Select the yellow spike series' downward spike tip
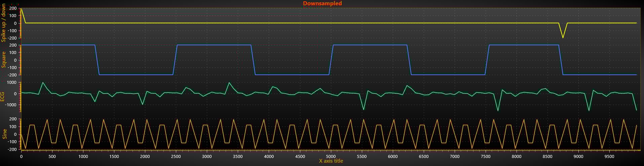This screenshot has width=644, height=166. [x=563, y=38]
